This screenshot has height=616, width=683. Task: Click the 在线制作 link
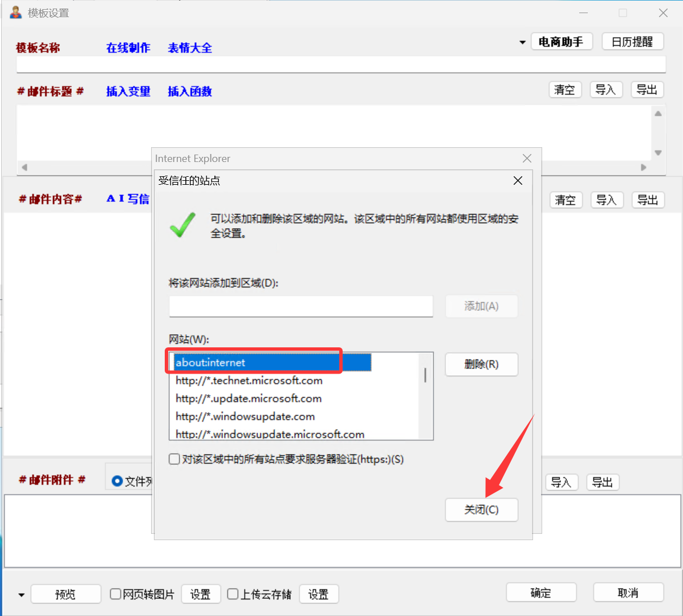pyautogui.click(x=128, y=48)
